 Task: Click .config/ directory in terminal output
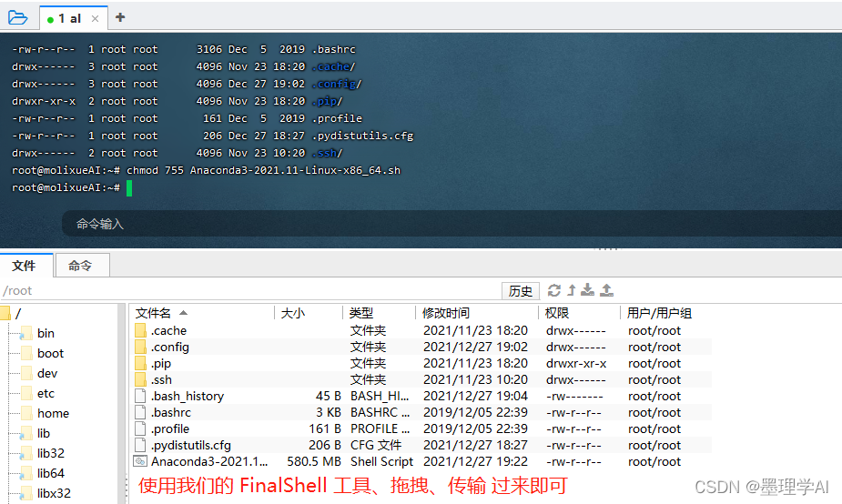[337, 84]
